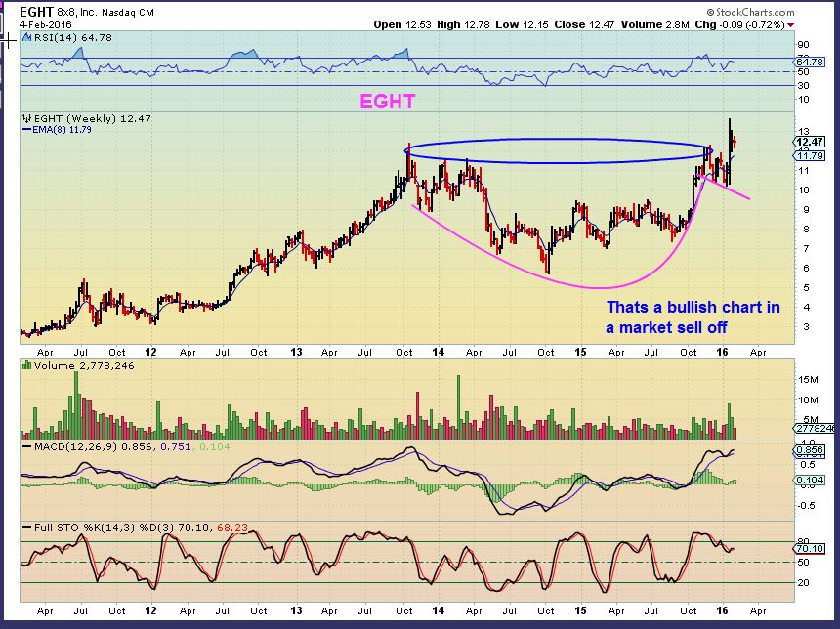The width and height of the screenshot is (840, 629).
Task: Click the red down-triangle beside Chg value
Action: 791,25
